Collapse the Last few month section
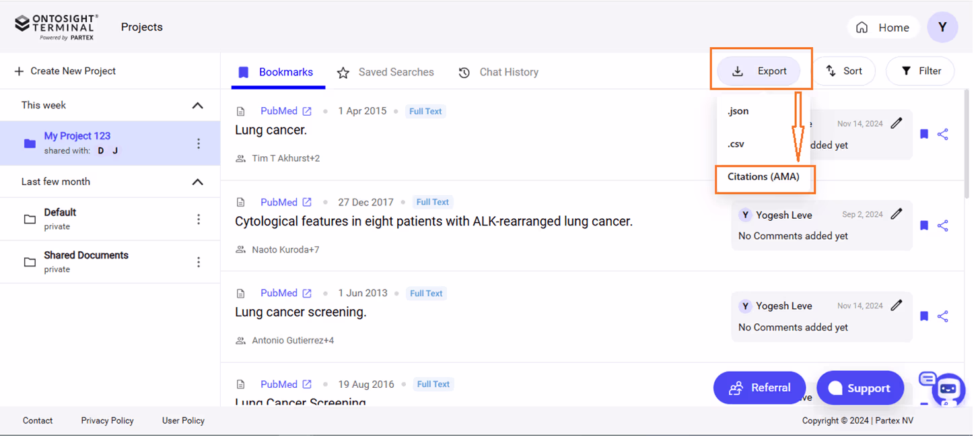The width and height of the screenshot is (980, 439). click(197, 181)
